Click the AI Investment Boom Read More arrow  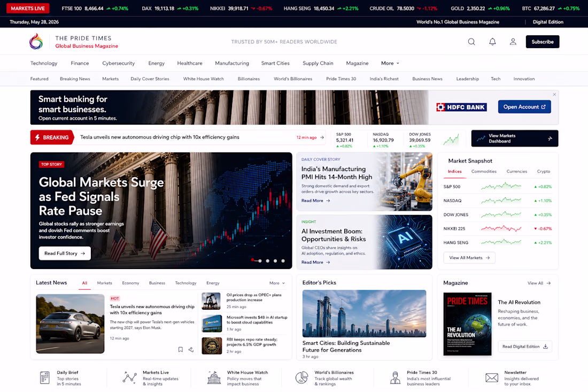pyautogui.click(x=328, y=262)
